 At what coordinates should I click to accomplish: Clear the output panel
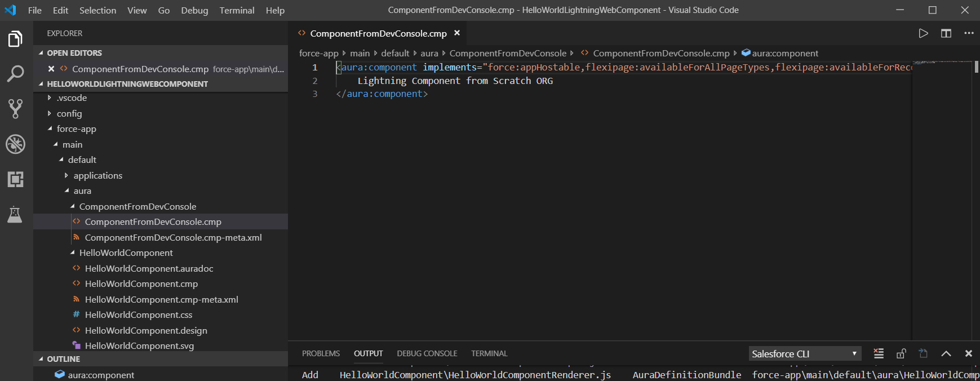coord(879,353)
